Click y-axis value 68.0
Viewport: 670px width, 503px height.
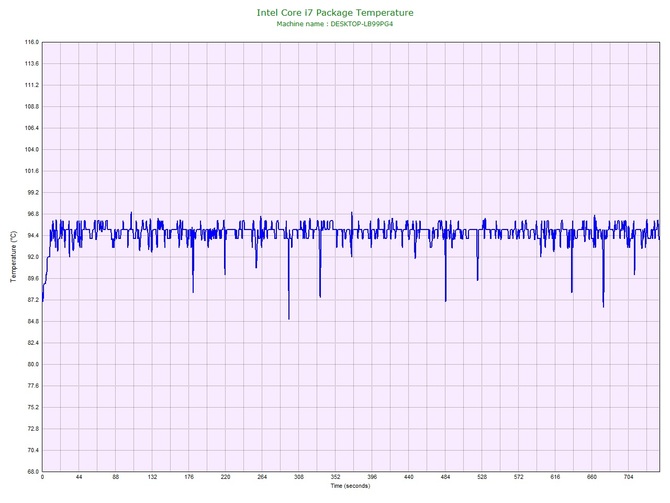pyautogui.click(x=33, y=472)
